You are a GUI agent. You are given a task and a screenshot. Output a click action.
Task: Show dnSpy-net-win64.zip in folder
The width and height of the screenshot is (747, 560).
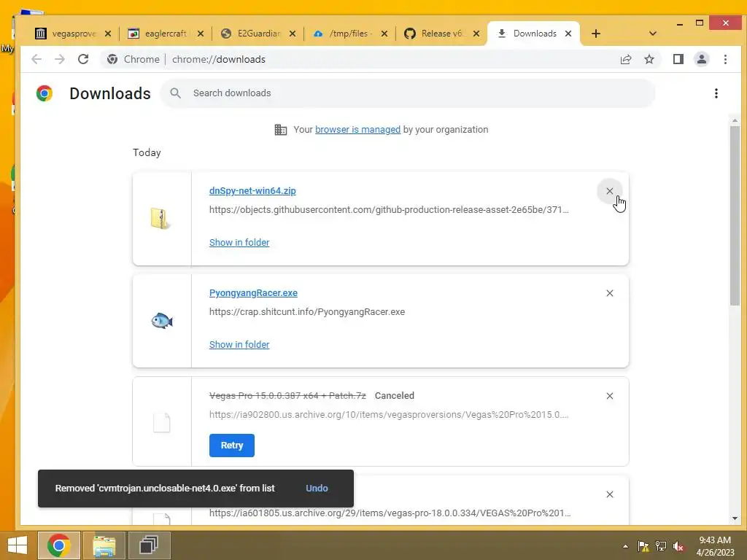click(x=239, y=243)
